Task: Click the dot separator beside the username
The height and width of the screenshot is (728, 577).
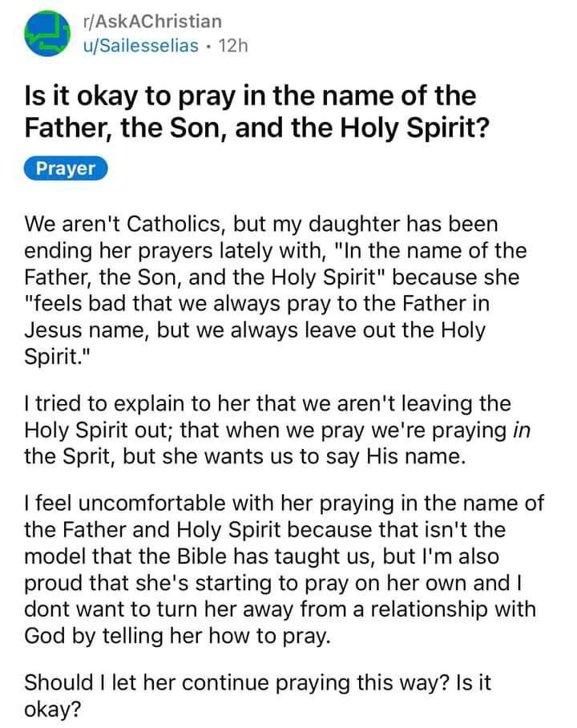Action: click(208, 46)
